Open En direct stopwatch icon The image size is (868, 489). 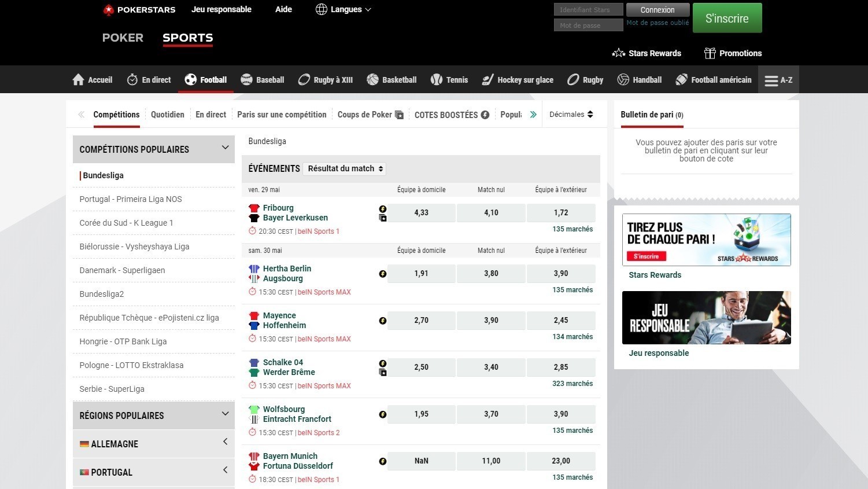click(132, 80)
